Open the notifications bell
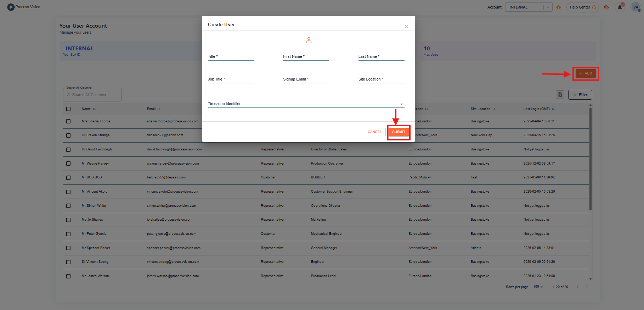This screenshot has width=644, height=310. tap(620, 7)
